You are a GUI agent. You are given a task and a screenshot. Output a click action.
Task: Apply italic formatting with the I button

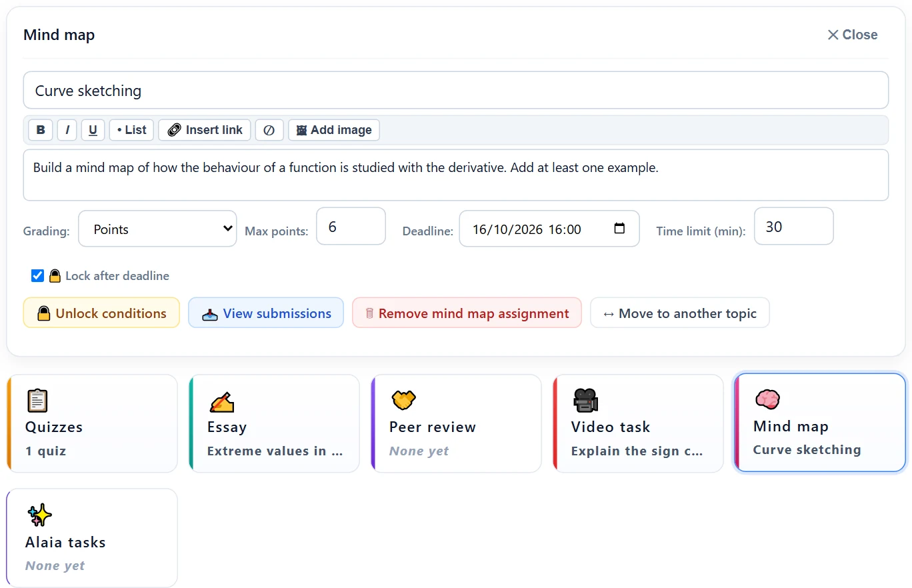[x=67, y=130]
